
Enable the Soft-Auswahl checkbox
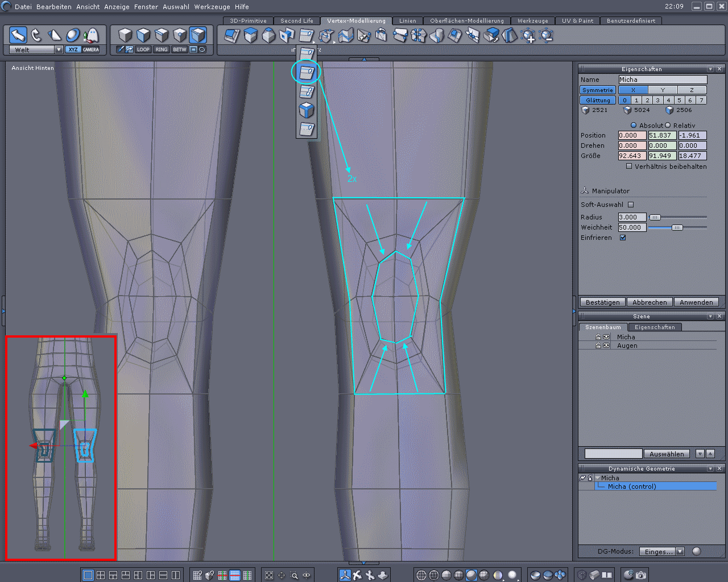(631, 205)
